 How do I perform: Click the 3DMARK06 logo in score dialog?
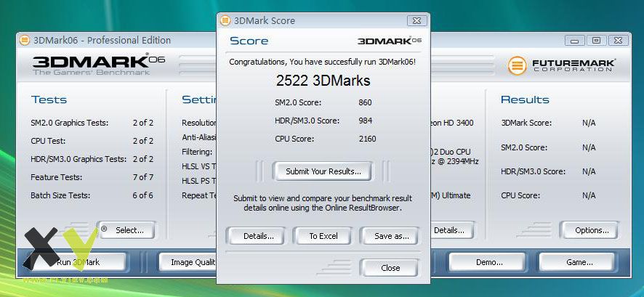pyautogui.click(x=390, y=41)
